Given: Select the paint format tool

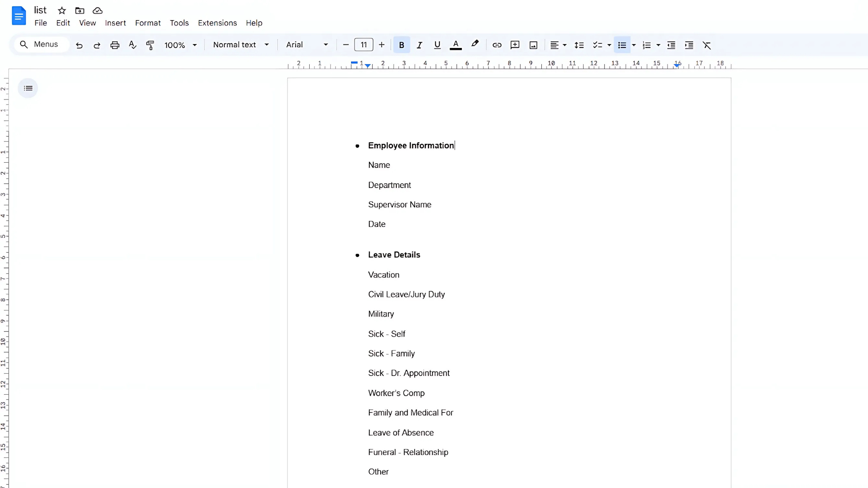Looking at the screenshot, I should [x=150, y=45].
